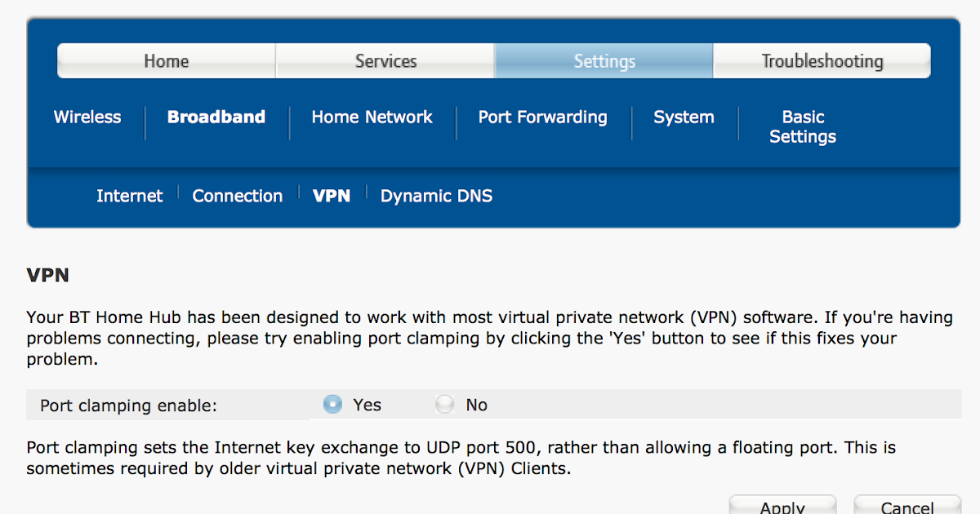Image resolution: width=980 pixels, height=514 pixels.
Task: Open Home Network settings
Action: tap(372, 117)
